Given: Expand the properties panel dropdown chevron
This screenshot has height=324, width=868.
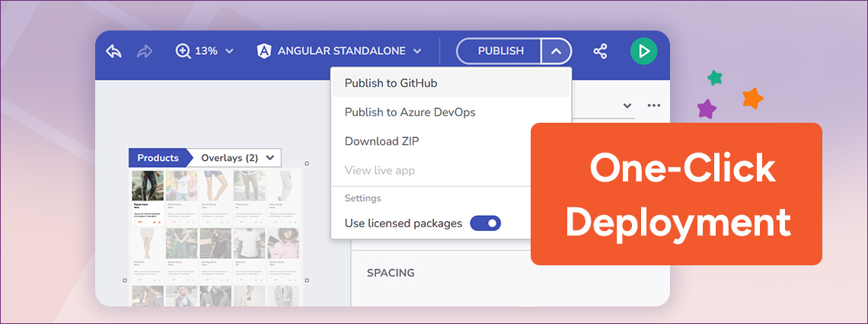Looking at the screenshot, I should point(627,106).
